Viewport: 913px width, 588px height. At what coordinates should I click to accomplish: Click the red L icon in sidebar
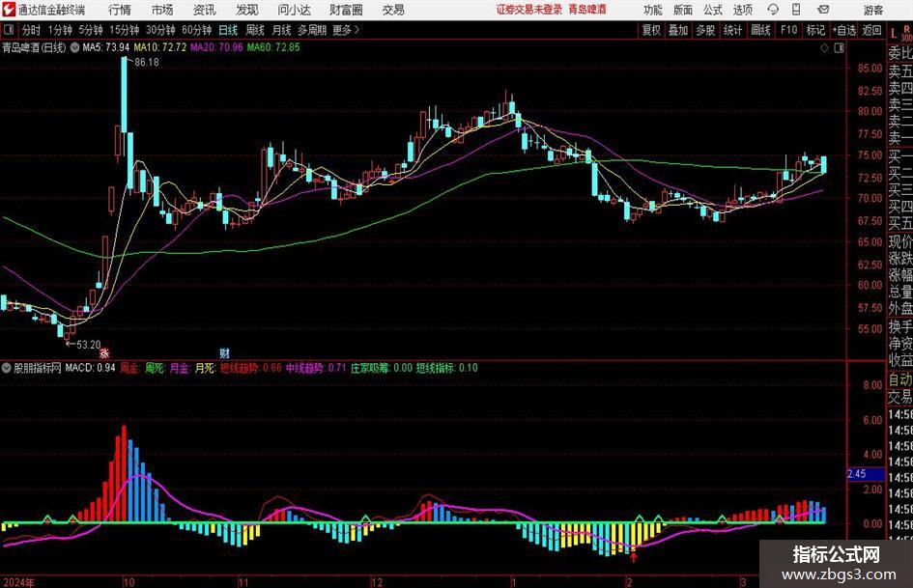(894, 33)
